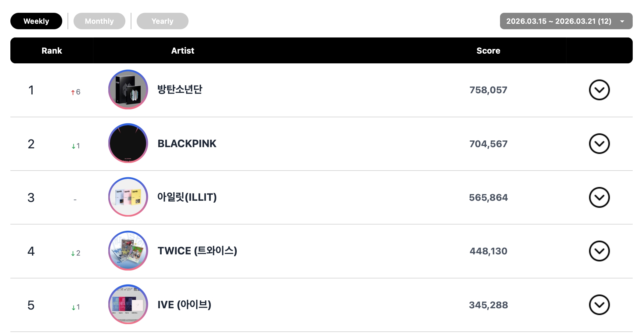Open the week date range dropdown

tap(566, 21)
